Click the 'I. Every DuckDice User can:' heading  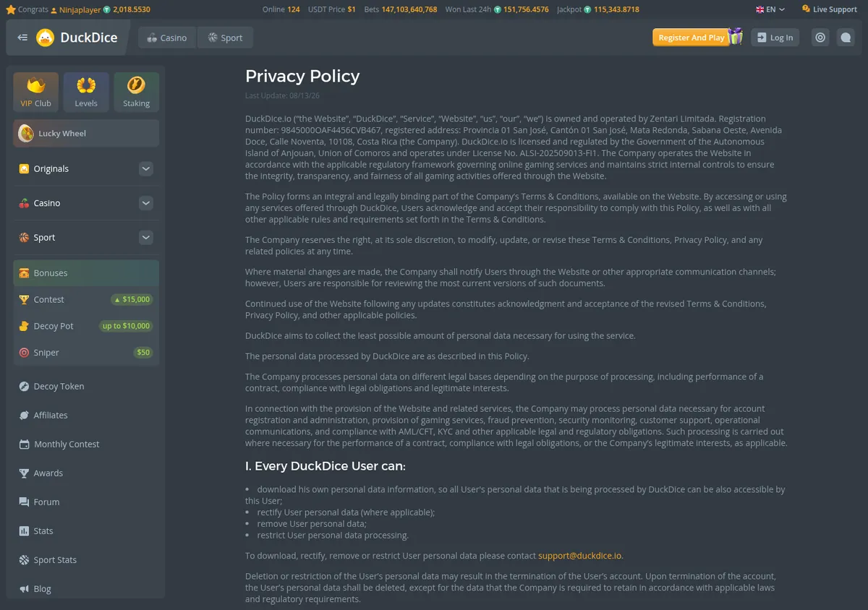click(325, 466)
